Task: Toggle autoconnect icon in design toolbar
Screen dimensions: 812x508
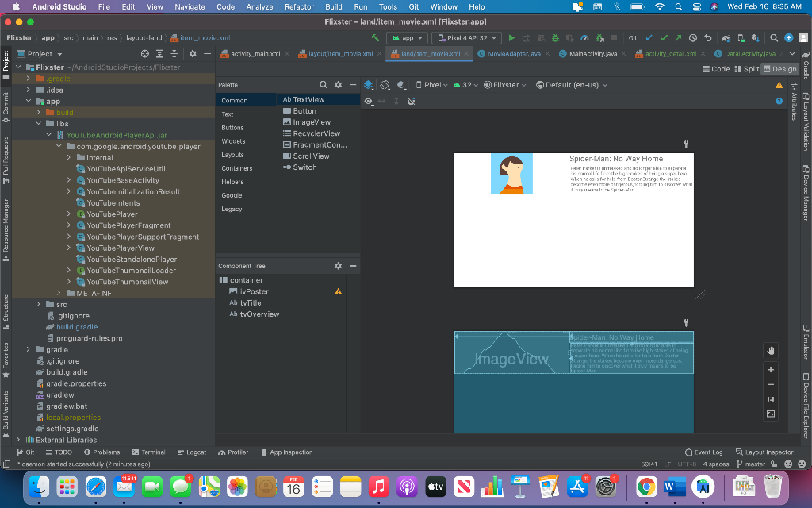Action: point(412,102)
